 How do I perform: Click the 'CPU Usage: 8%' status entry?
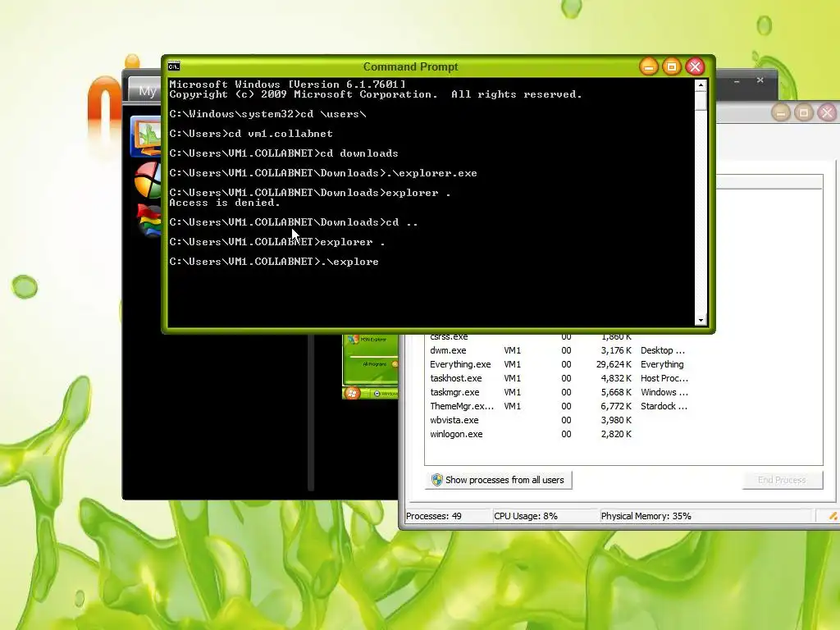(526, 516)
